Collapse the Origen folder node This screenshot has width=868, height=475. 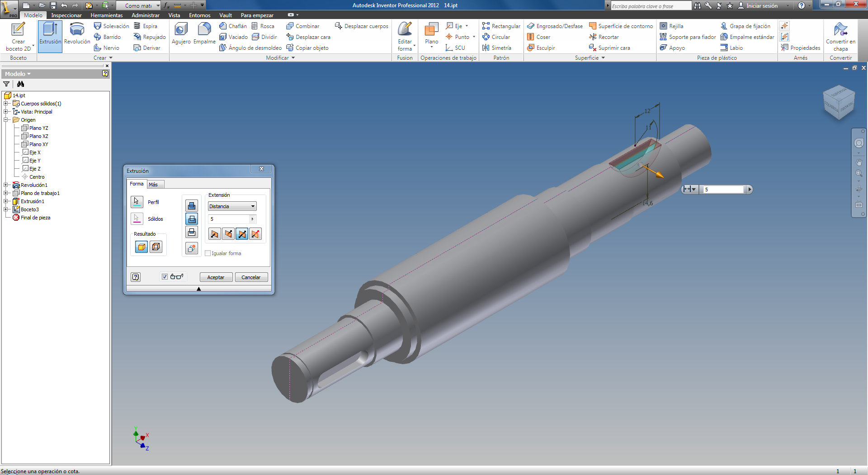6,120
